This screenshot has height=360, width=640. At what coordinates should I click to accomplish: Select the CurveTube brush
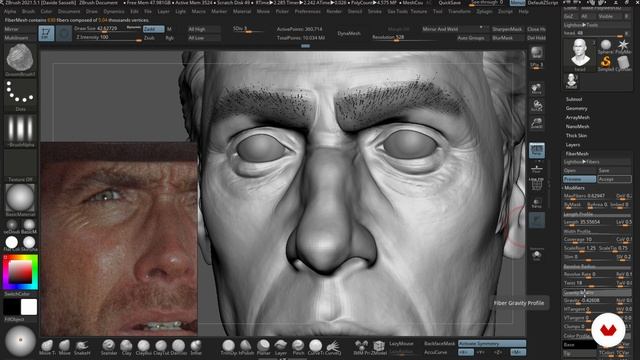point(315,347)
